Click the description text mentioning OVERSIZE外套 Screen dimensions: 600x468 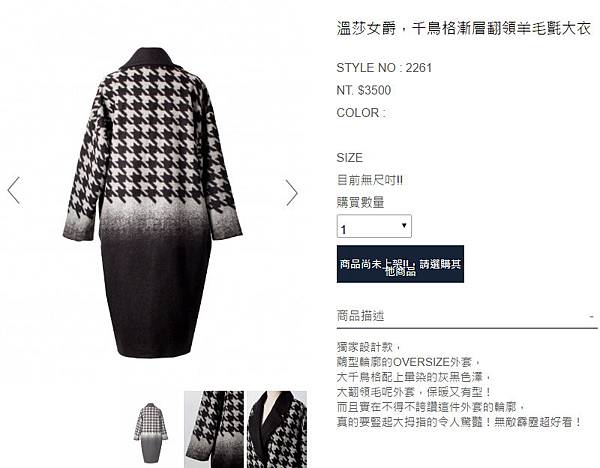pyautogui.click(x=408, y=362)
